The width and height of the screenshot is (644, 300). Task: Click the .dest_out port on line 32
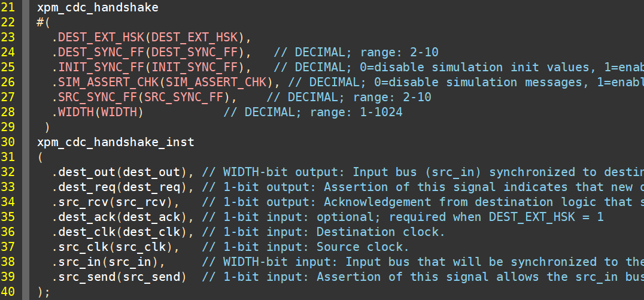pyautogui.click(x=81, y=172)
